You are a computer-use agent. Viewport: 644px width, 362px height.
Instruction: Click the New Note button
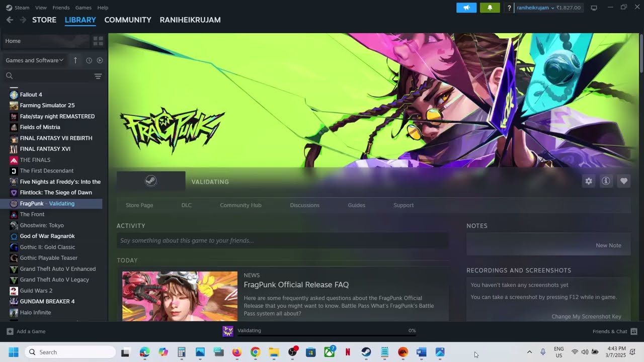pos(608,245)
